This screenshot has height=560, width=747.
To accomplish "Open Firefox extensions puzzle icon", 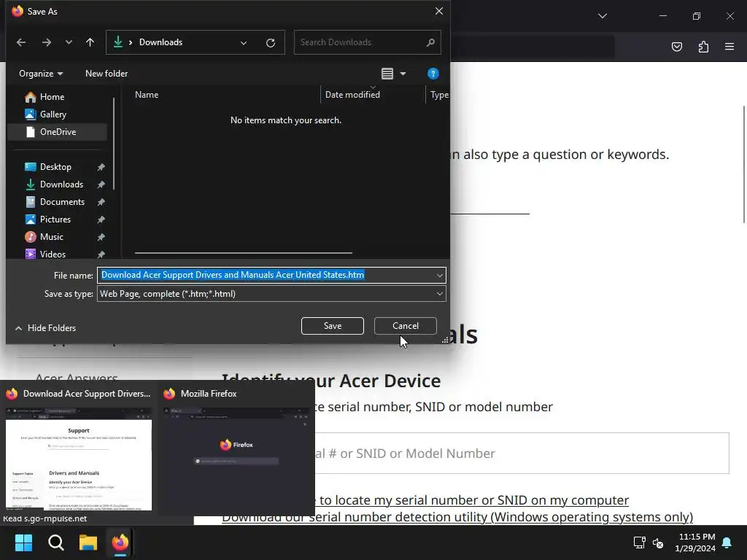I will [703, 47].
